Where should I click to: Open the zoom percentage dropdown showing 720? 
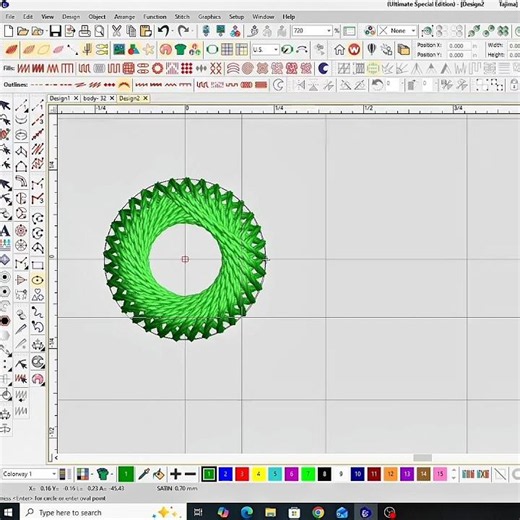tap(312, 31)
